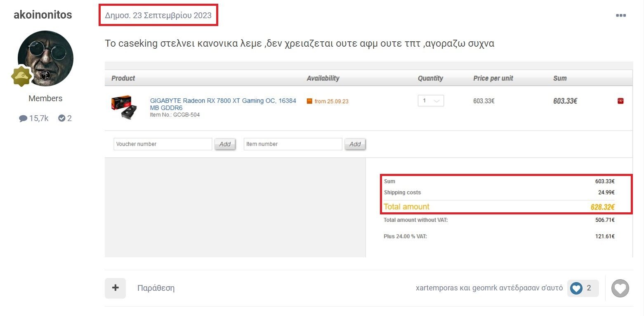View the 15,7k posts count
The image size is (644, 316).
tap(34, 119)
